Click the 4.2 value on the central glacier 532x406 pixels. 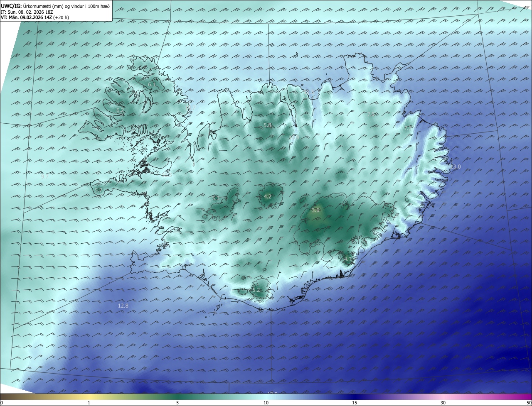(x=268, y=197)
